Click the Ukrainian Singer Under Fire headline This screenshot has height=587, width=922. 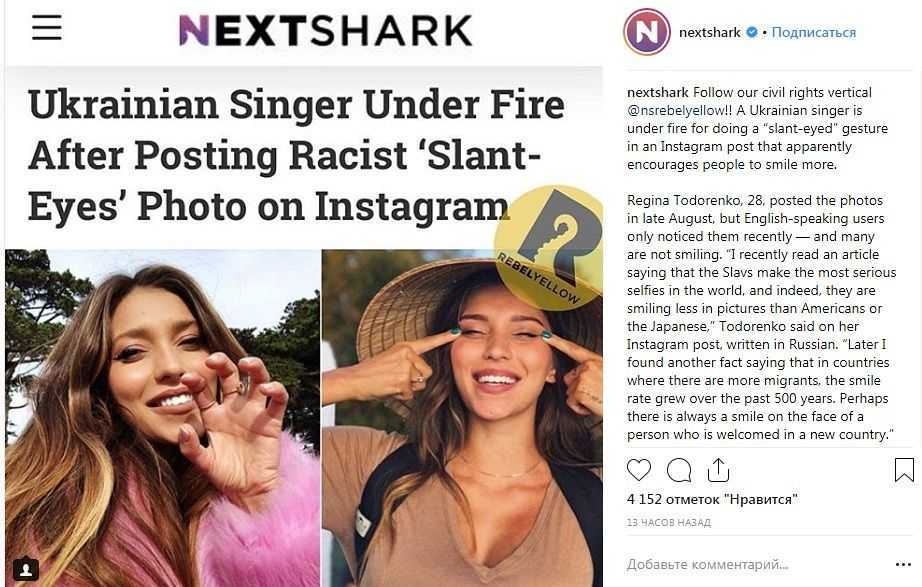click(x=296, y=155)
